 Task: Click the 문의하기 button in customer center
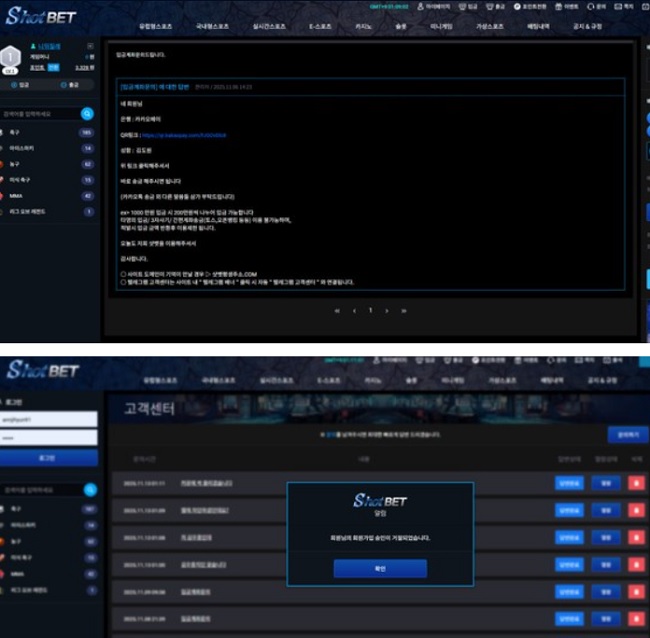[x=626, y=435]
